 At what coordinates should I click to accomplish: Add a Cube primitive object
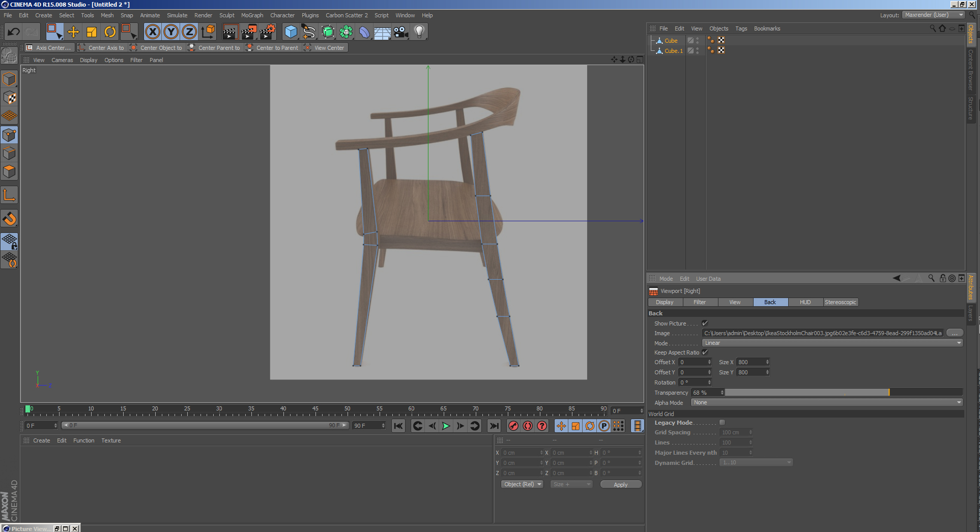click(291, 32)
